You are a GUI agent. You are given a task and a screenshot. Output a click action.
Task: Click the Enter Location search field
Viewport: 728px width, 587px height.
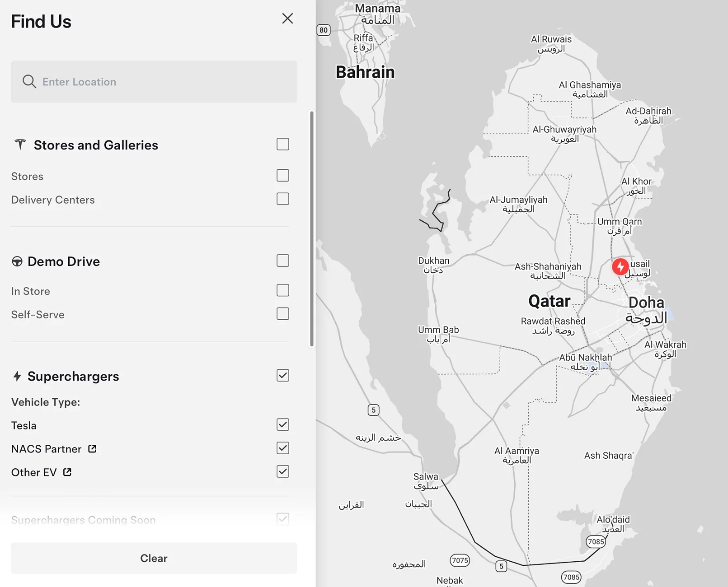click(154, 82)
